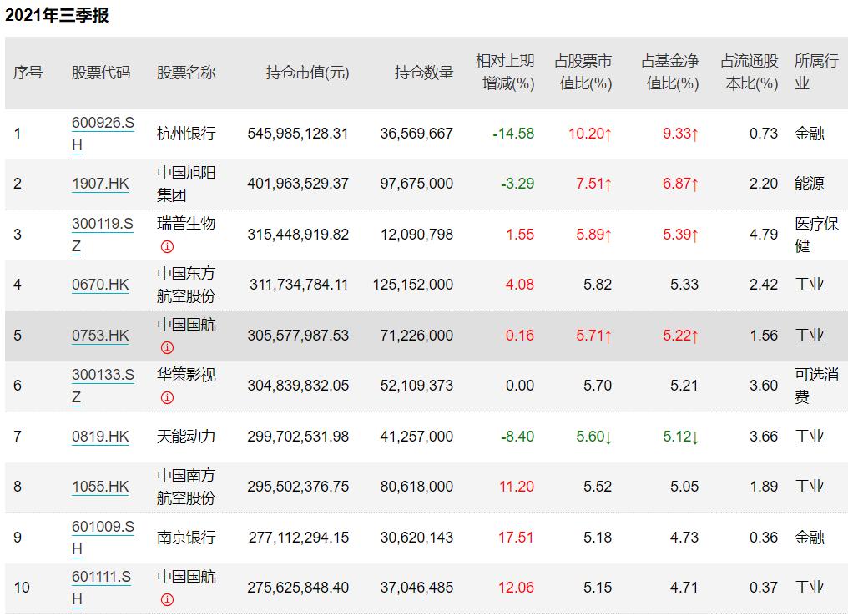Viewport: 848px width, 616px height.
Task: Click net value ratio 9.33↑
Action: (x=680, y=134)
